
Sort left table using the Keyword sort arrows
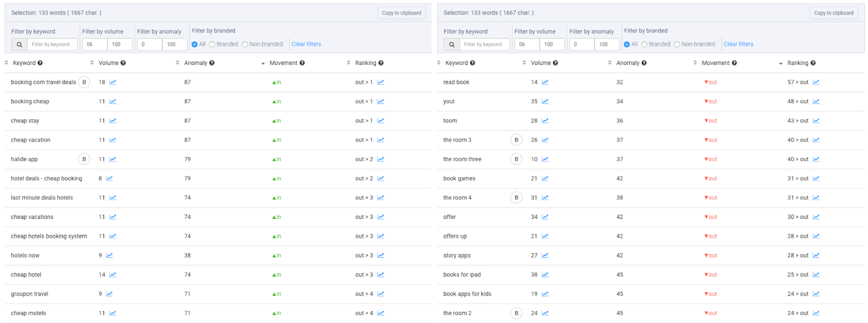coord(7,63)
